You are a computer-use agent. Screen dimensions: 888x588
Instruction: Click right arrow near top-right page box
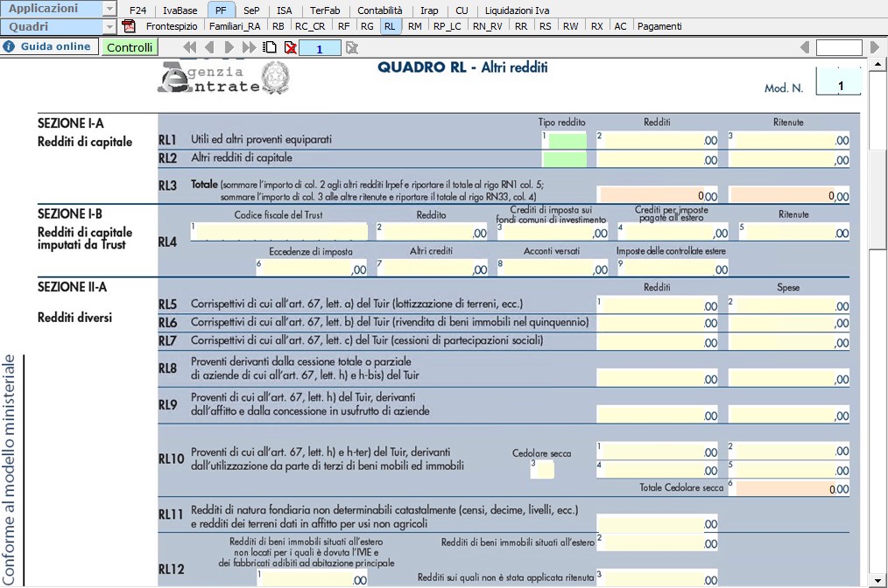point(874,47)
